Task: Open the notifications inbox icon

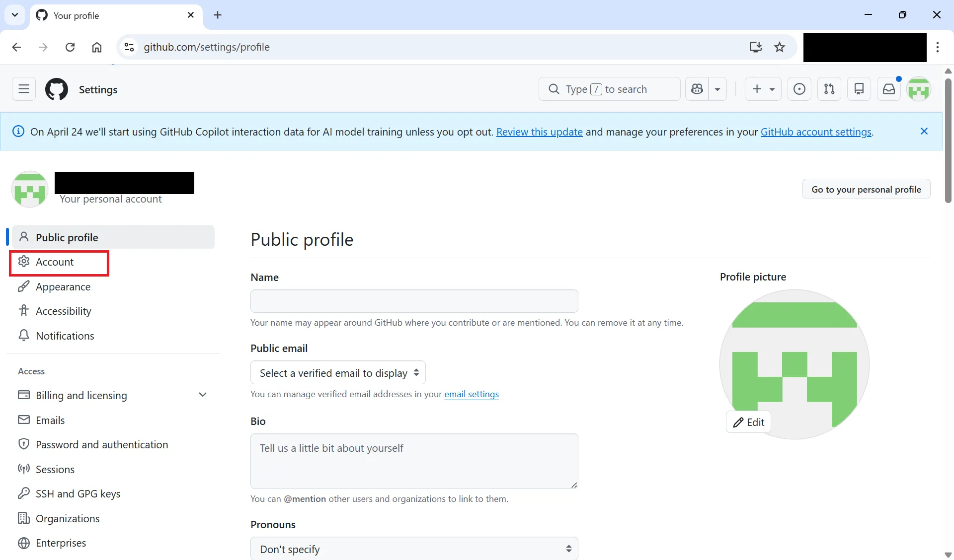Action: (889, 89)
